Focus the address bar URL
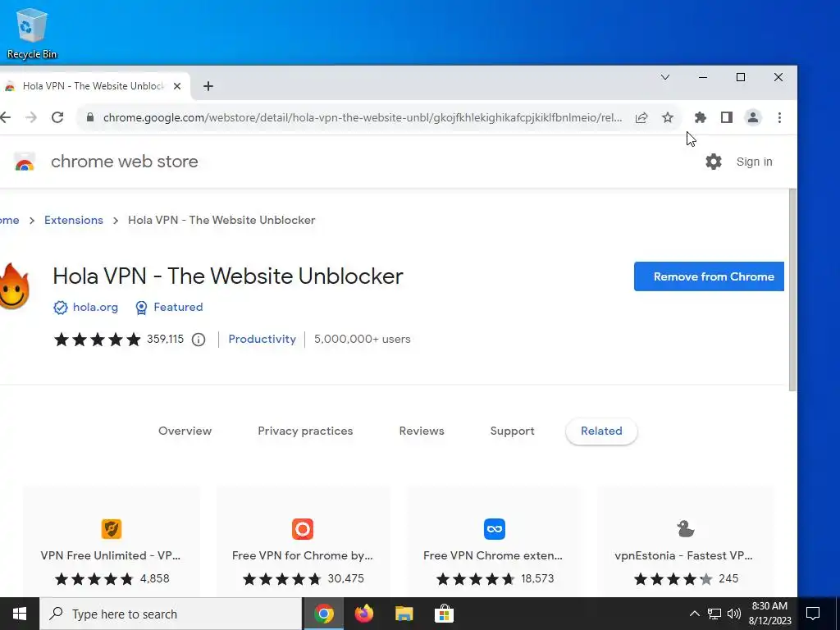 (x=363, y=117)
